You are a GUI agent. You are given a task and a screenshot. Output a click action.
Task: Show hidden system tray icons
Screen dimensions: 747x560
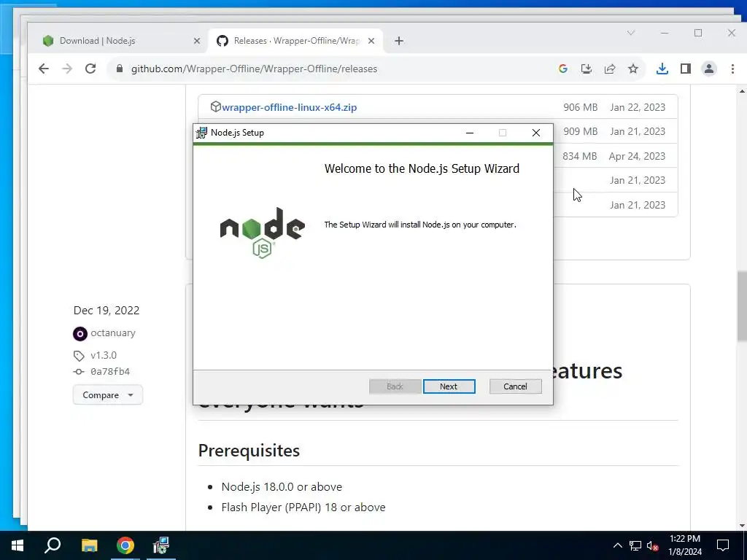(x=617, y=545)
